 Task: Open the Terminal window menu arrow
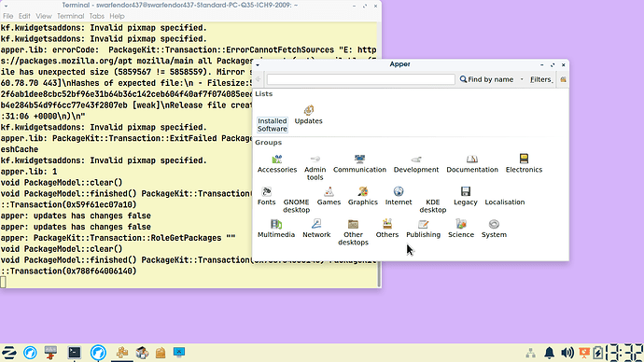(x=6, y=6)
